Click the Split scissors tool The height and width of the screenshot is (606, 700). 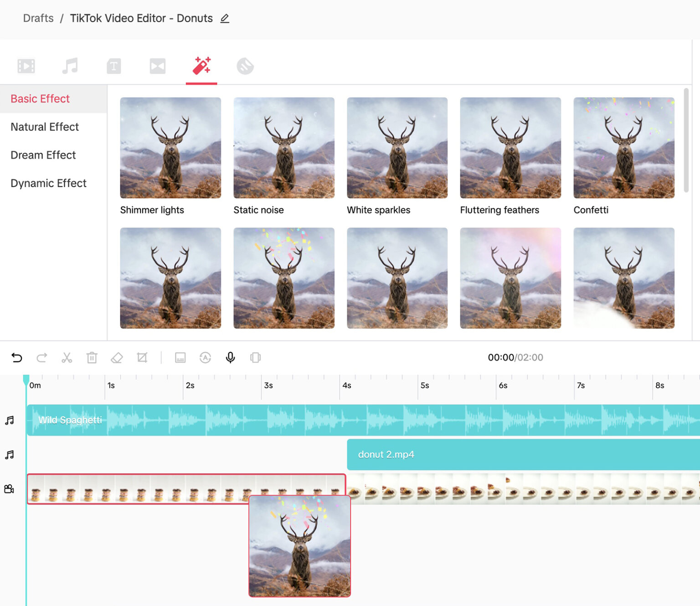67,358
